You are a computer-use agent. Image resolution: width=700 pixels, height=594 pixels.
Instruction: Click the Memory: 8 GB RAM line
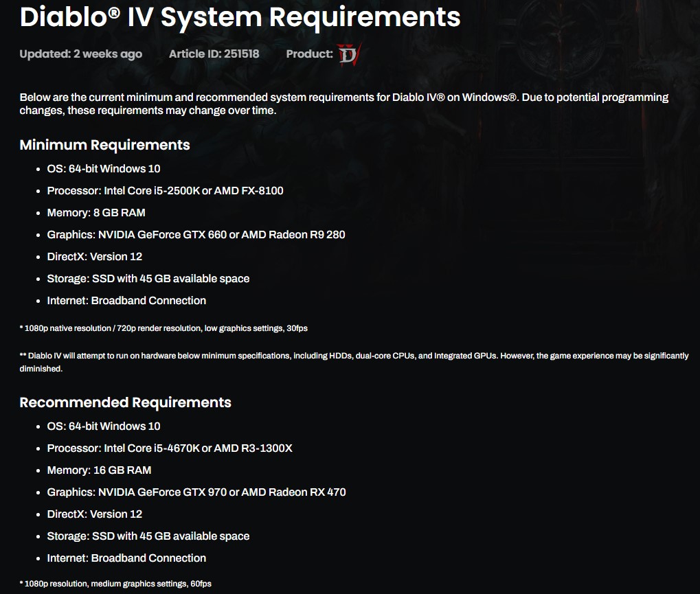coord(96,213)
